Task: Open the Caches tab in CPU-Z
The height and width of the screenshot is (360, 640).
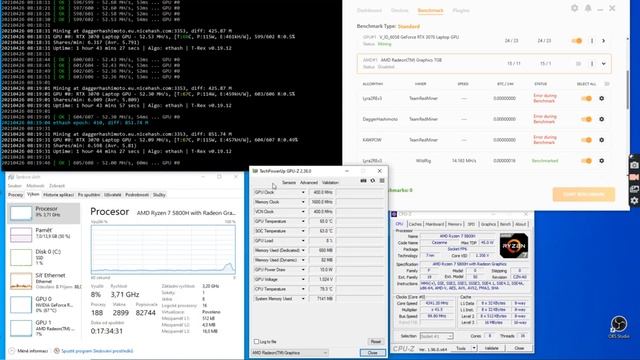Action: click(415, 224)
